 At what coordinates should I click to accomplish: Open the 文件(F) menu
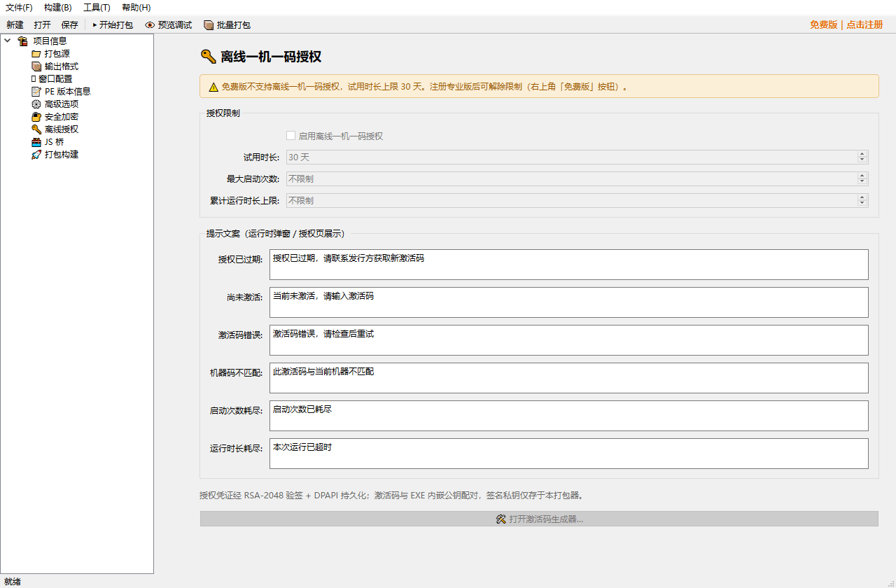(x=20, y=8)
